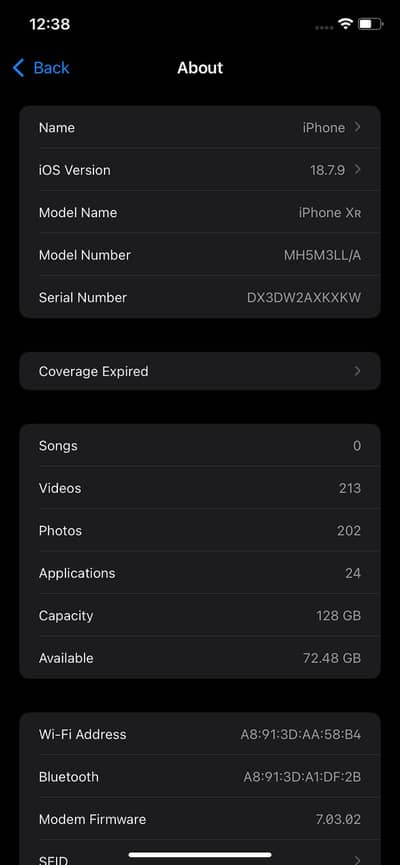Tap the Coverage Expired row
This screenshot has height=865, width=400.
[200, 371]
